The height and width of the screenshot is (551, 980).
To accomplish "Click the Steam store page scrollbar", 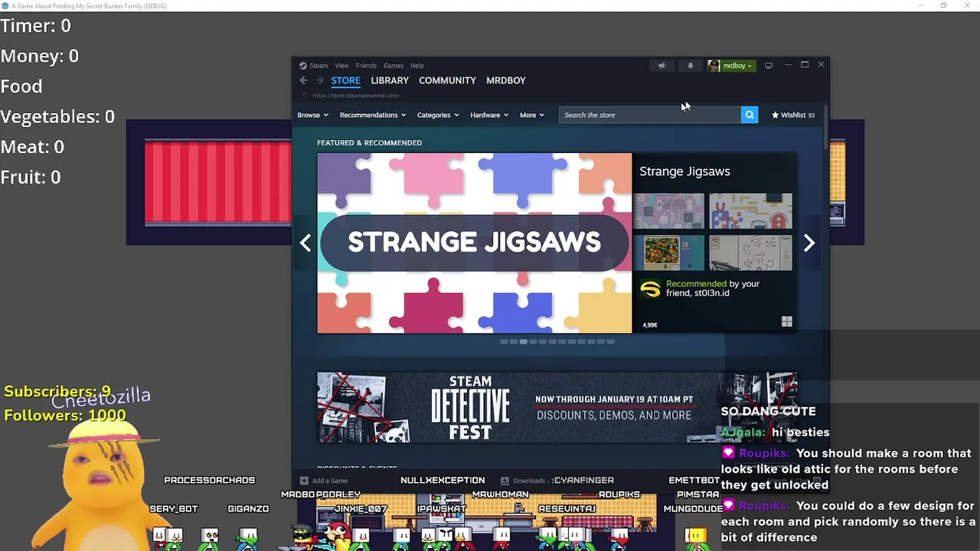I will (825, 128).
